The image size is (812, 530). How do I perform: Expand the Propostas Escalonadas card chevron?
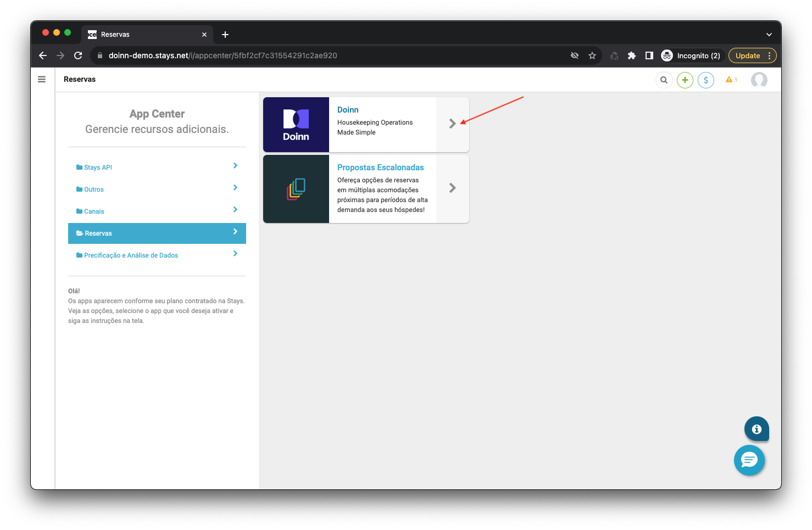pyautogui.click(x=452, y=188)
